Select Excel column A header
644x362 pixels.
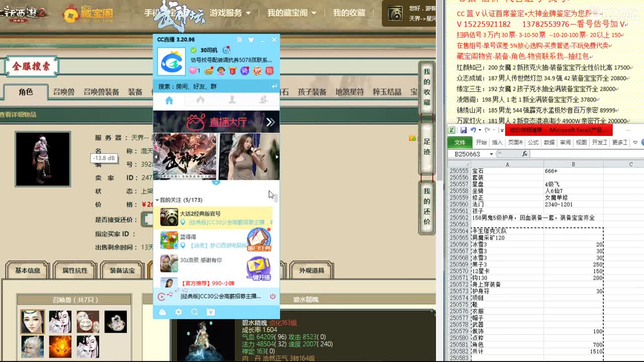(x=507, y=164)
